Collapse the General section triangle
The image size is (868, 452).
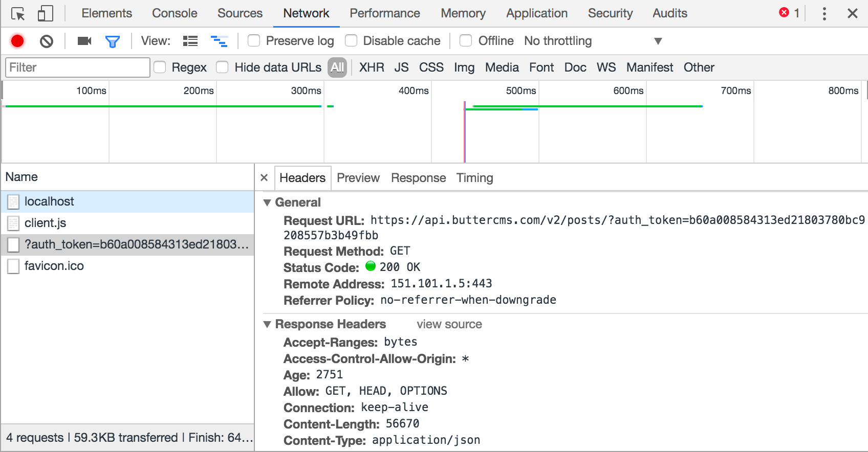(x=267, y=202)
